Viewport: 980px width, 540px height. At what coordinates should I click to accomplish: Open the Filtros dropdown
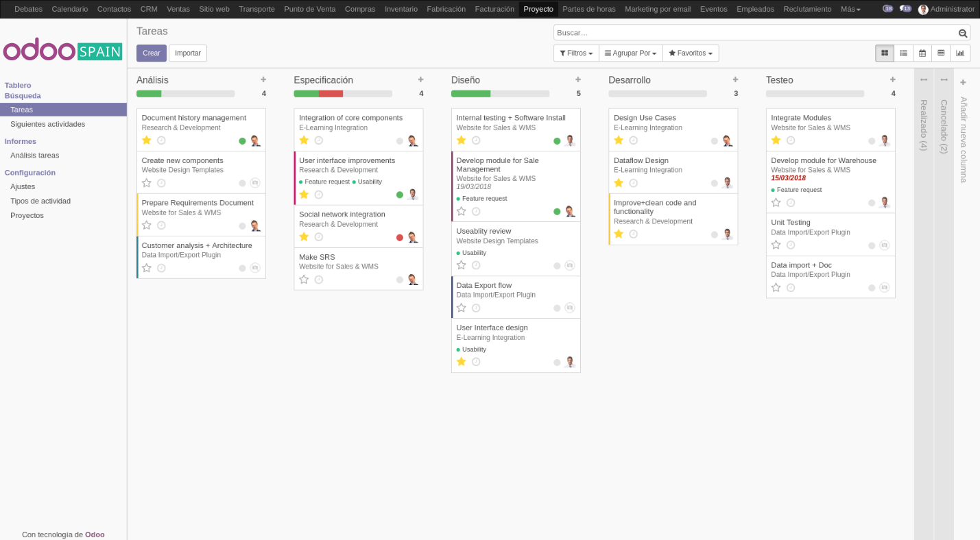[576, 53]
